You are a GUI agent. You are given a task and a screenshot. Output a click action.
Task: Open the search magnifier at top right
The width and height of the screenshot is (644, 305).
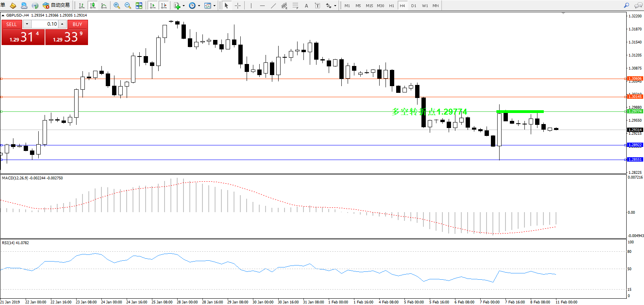pyautogui.click(x=626, y=6)
